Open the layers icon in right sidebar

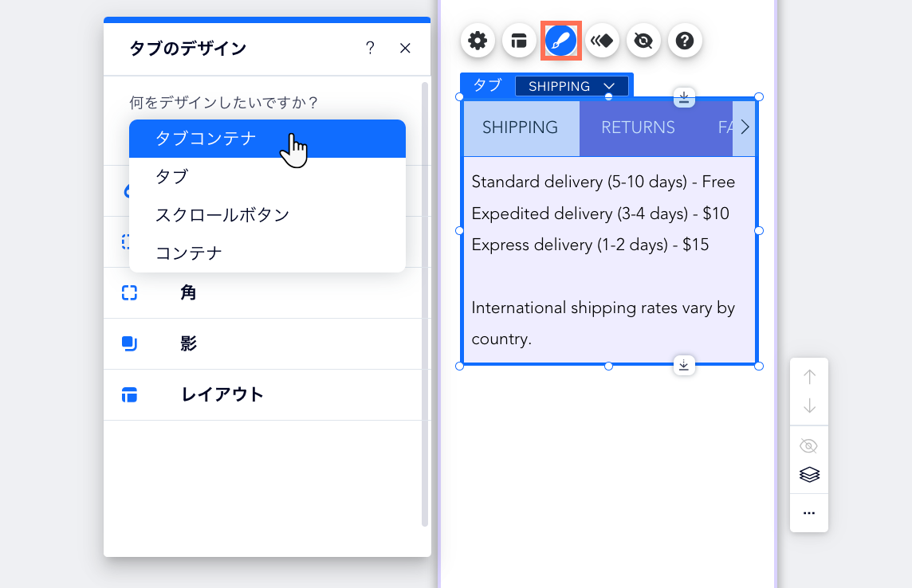(809, 474)
